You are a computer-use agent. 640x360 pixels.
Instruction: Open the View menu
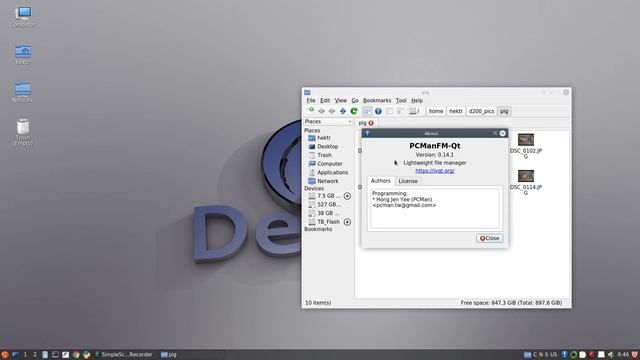pyautogui.click(x=340, y=100)
